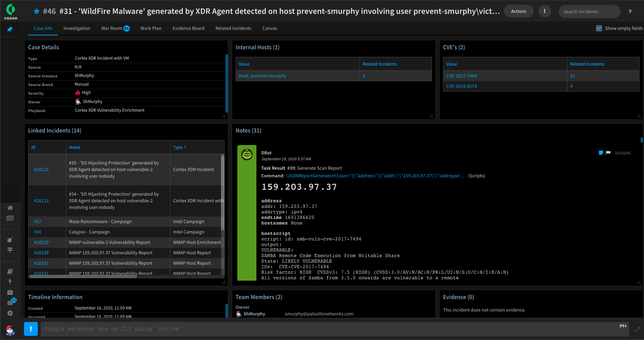Open the sidebar icon with the 21 badge
Viewport: 644px width, 340px height.
(x=11, y=302)
